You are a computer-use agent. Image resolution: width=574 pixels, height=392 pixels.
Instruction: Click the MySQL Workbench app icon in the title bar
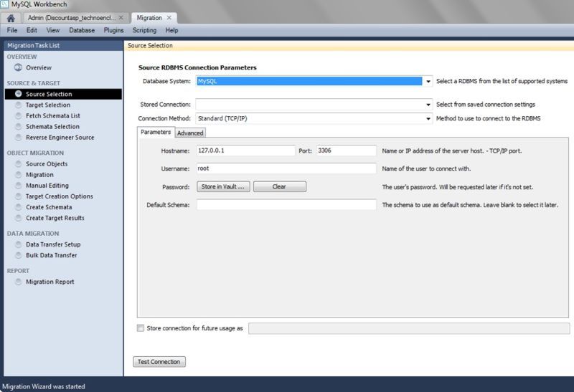click(x=4, y=4)
